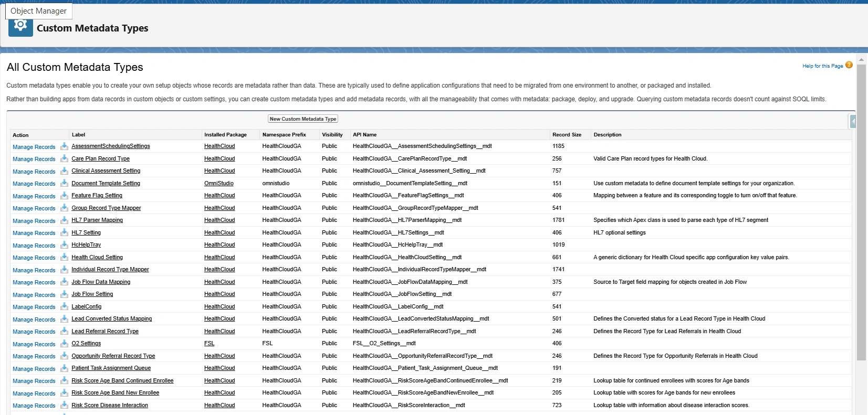Click download icon beside Job Flow Data Mapping

(x=64, y=282)
